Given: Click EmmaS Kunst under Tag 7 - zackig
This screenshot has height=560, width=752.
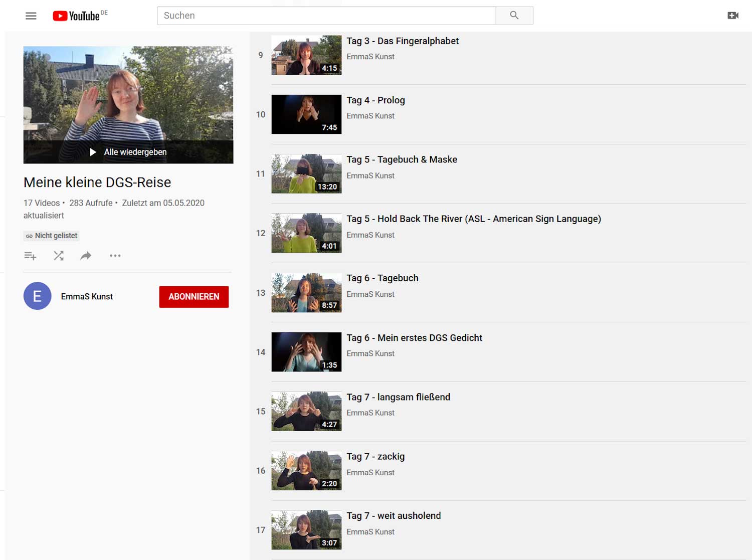Looking at the screenshot, I should point(370,472).
